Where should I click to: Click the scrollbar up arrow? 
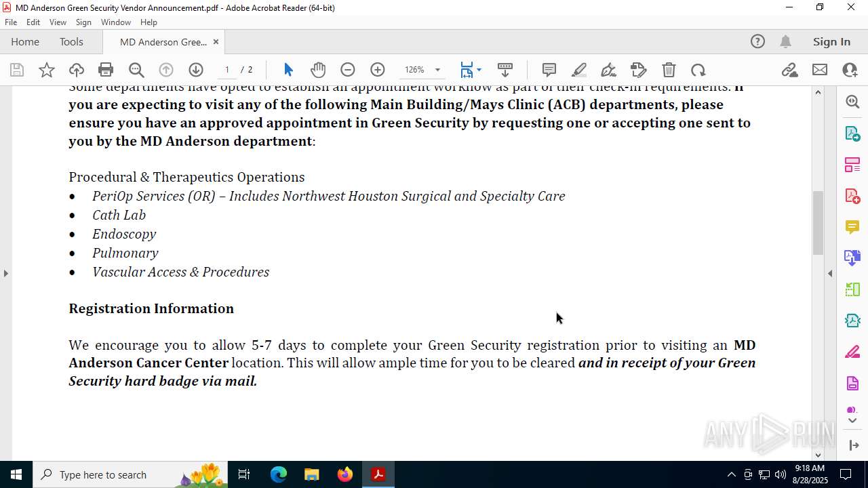pos(818,92)
